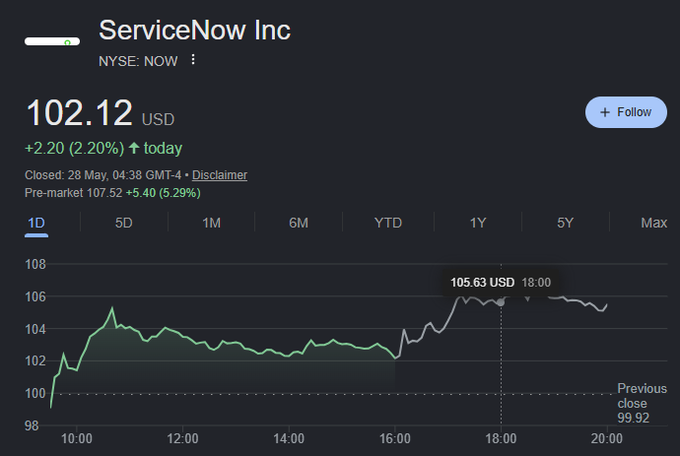
Task: Open the three-dot menu beside NYSE: NOW
Action: tap(193, 59)
